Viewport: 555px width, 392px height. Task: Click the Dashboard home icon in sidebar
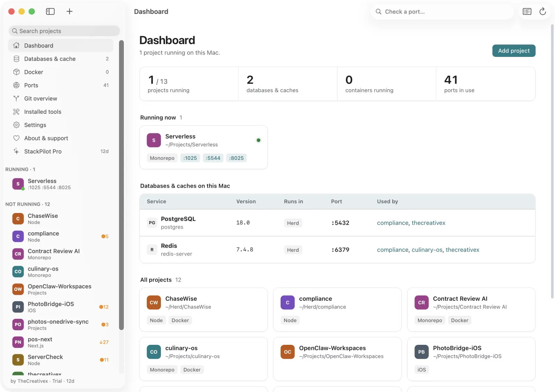pyautogui.click(x=16, y=45)
